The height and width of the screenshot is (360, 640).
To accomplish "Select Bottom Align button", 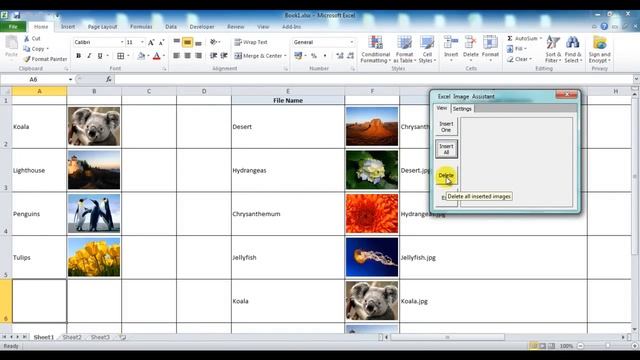I will click(x=198, y=42).
